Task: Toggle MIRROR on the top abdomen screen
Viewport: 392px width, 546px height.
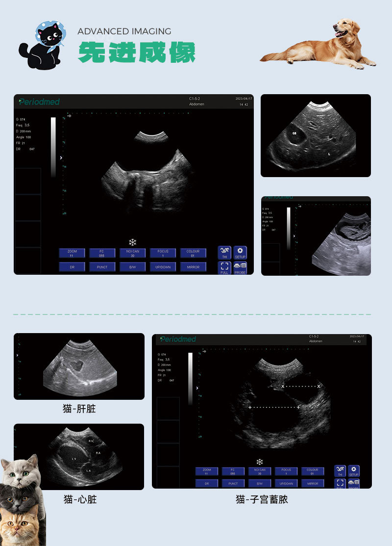Action: click(x=193, y=267)
